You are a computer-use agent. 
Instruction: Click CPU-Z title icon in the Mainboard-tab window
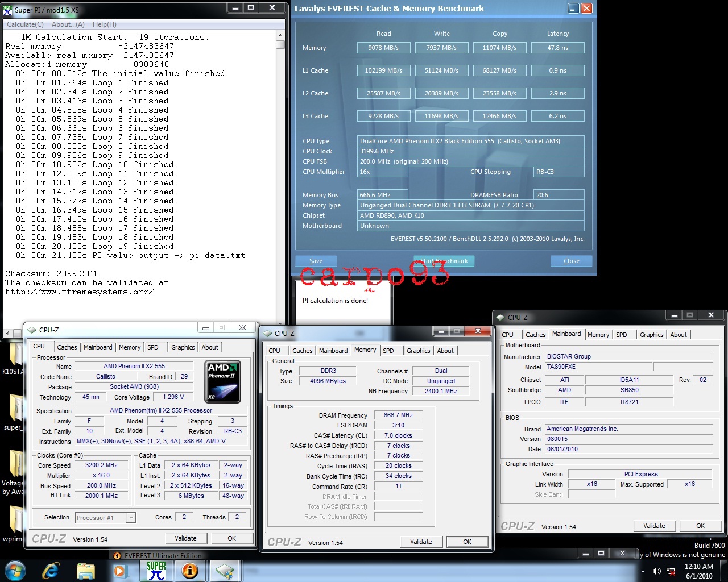[500, 317]
